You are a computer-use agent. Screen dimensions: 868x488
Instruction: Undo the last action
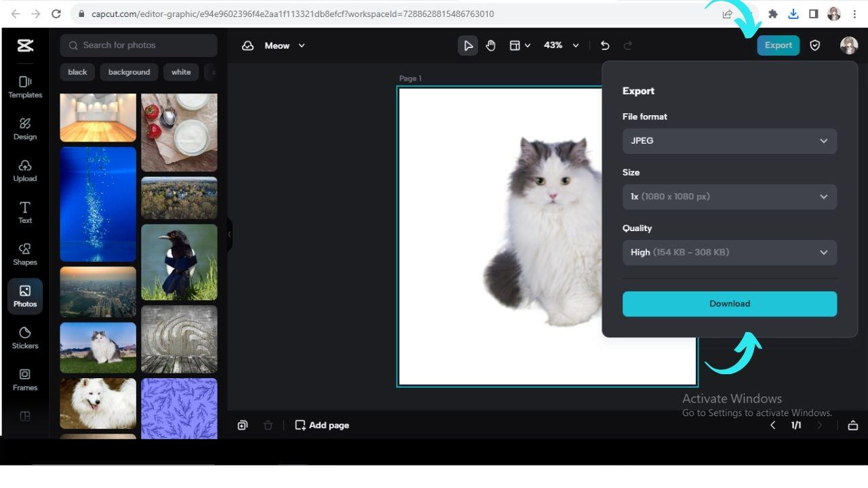(605, 45)
